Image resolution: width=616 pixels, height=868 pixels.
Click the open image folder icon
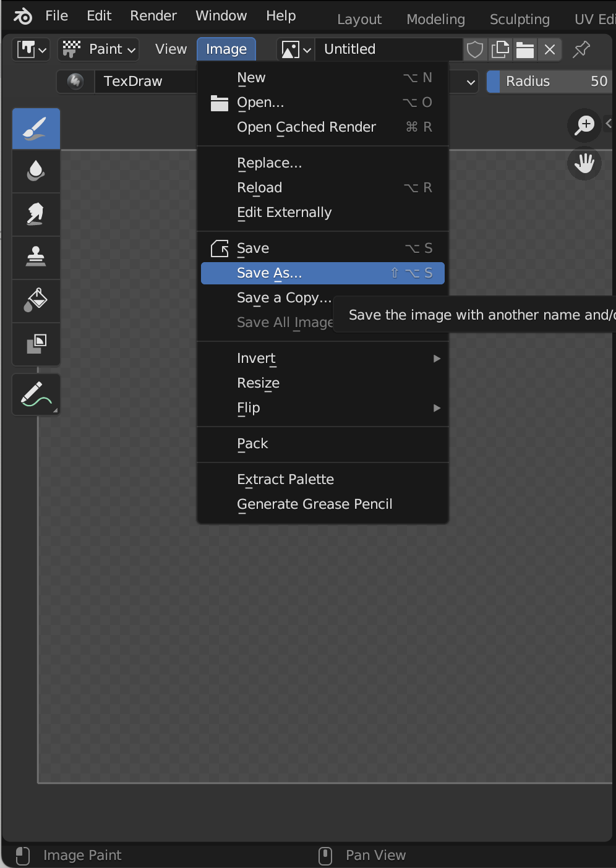click(x=525, y=49)
